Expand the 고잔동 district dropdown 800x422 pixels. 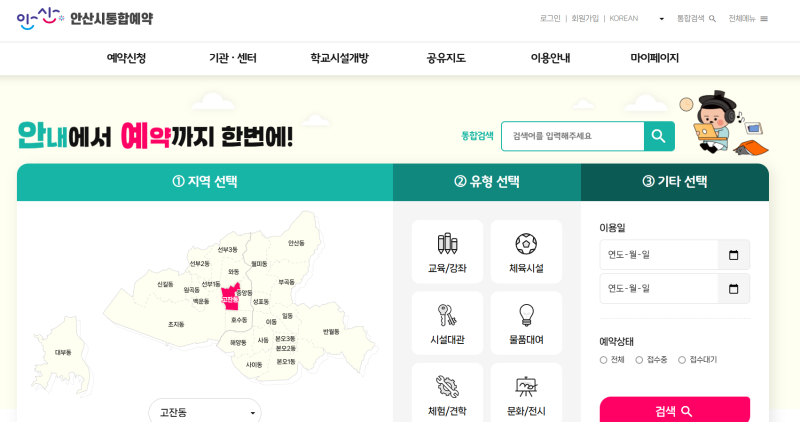click(205, 411)
